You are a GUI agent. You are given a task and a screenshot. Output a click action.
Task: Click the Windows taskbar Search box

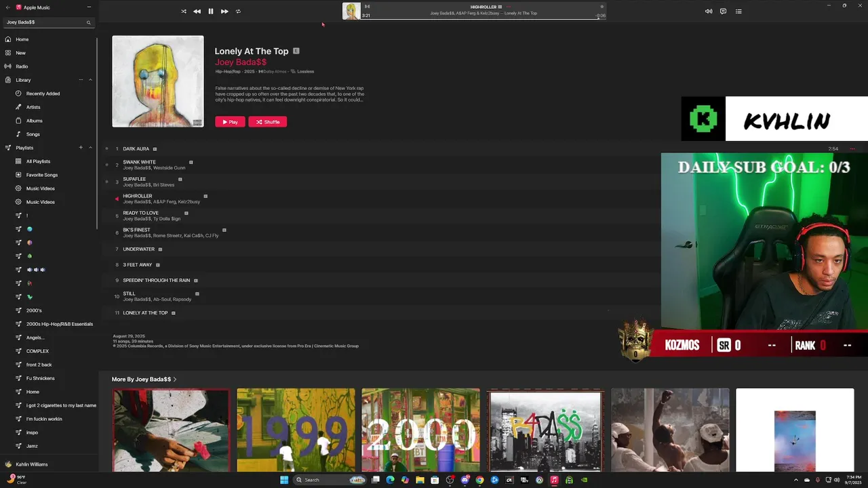330,480
